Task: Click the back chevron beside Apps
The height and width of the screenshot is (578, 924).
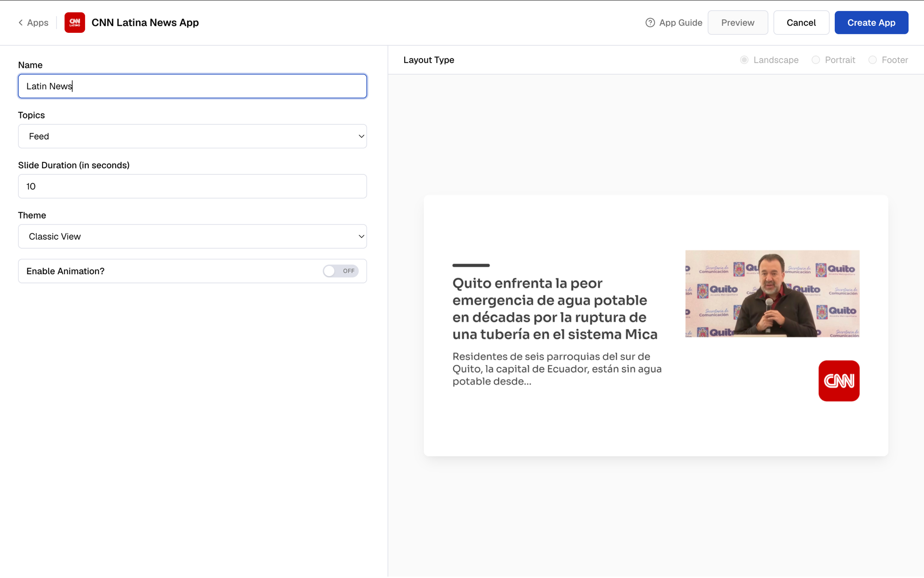Action: click(x=20, y=23)
